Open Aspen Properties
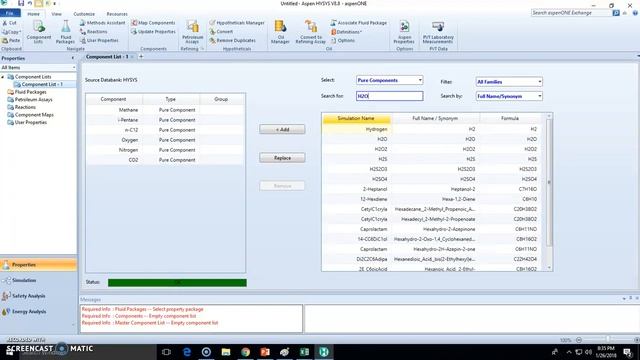The width and height of the screenshot is (640, 360). point(404,31)
